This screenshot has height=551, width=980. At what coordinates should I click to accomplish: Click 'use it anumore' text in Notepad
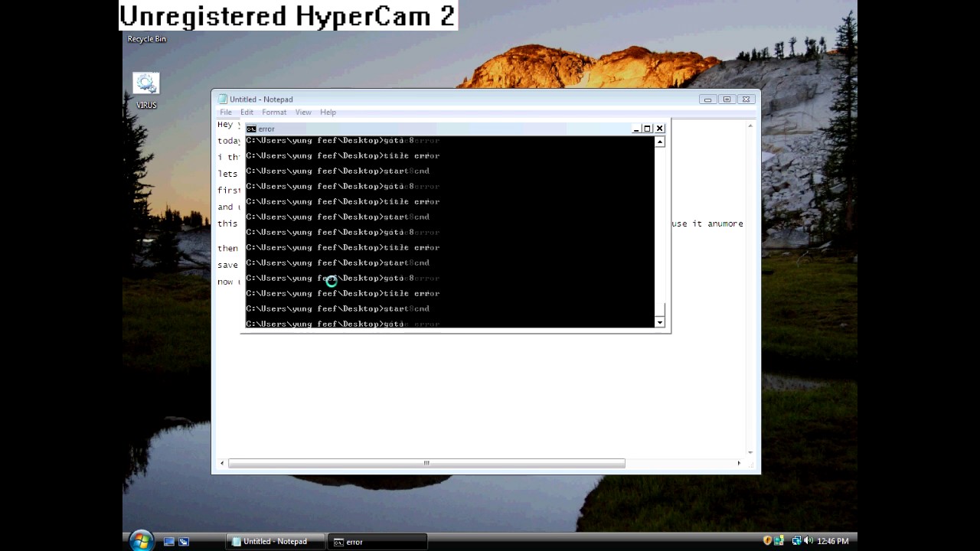click(x=707, y=223)
